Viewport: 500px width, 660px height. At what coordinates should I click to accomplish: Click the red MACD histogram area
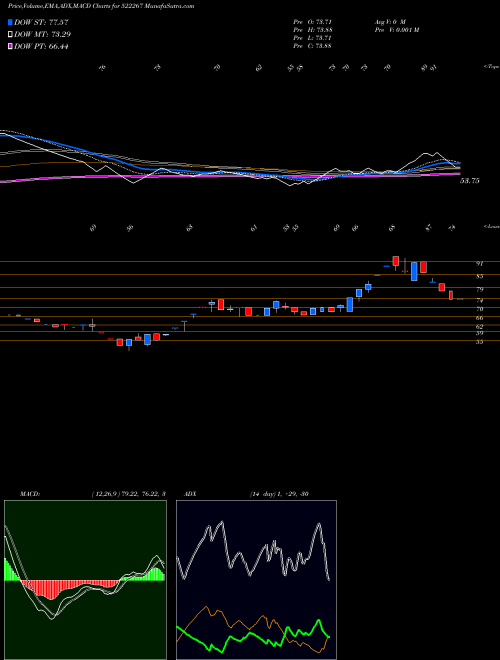[51, 589]
